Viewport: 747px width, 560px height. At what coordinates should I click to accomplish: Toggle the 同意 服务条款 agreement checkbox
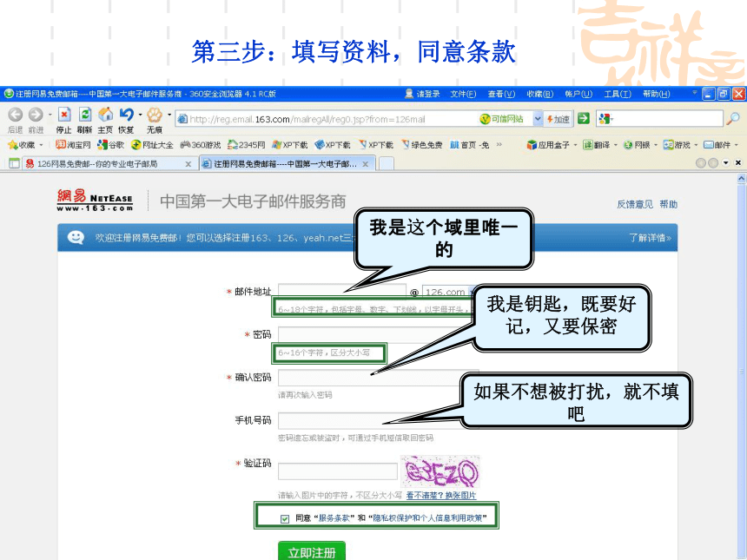click(285, 518)
